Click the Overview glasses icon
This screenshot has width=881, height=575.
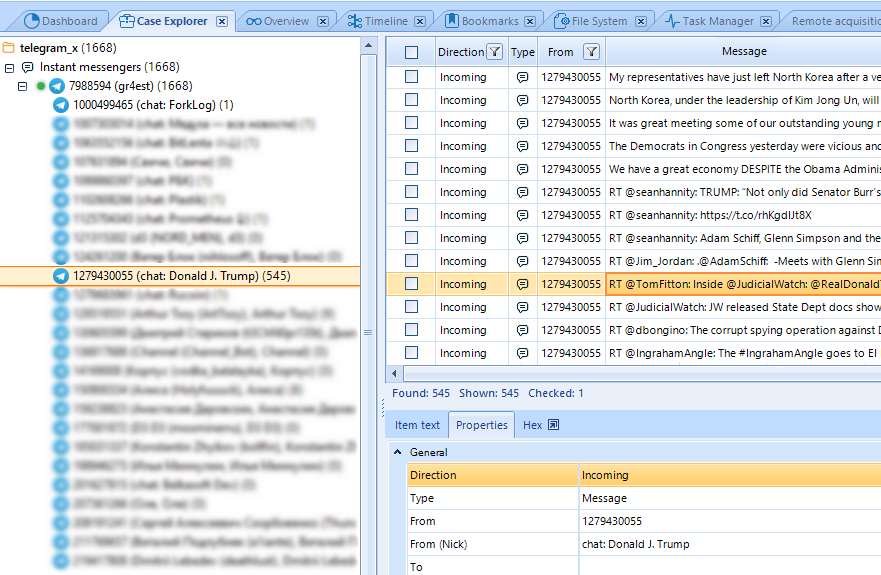(x=253, y=21)
